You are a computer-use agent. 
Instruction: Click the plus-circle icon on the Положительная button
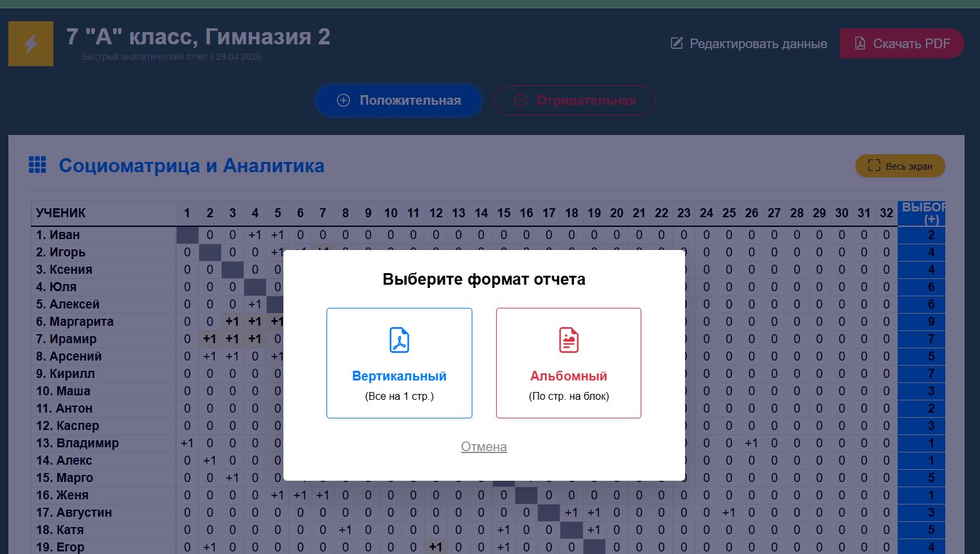[344, 100]
